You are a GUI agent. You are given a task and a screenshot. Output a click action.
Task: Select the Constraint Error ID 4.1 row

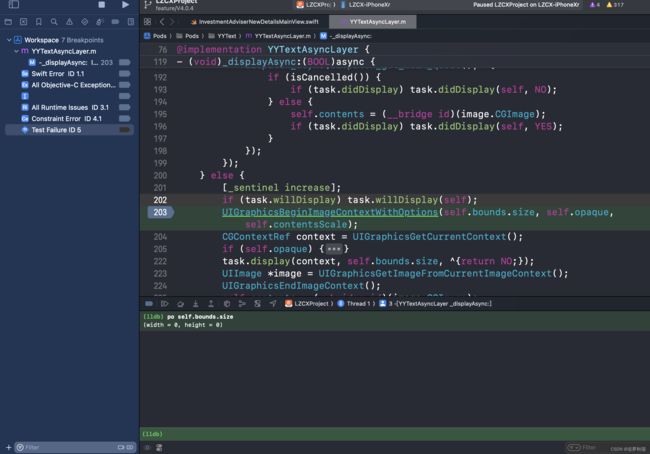coord(69,119)
